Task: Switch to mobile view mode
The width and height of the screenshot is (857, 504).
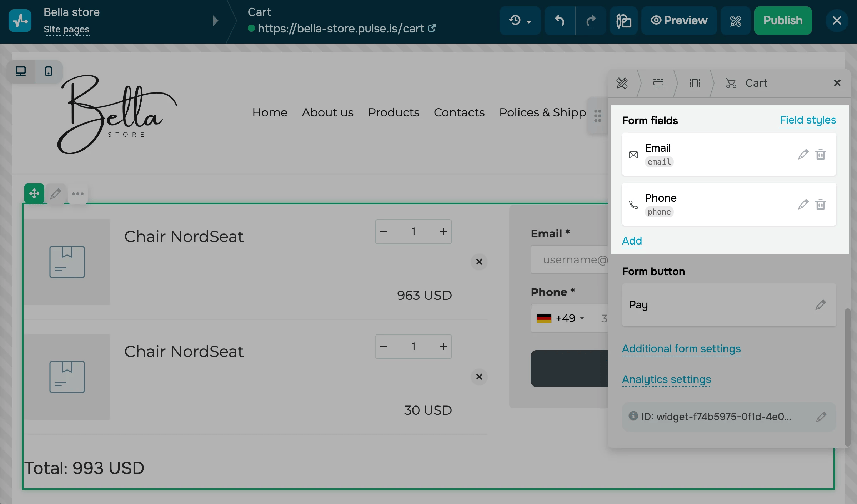Action: [49, 71]
